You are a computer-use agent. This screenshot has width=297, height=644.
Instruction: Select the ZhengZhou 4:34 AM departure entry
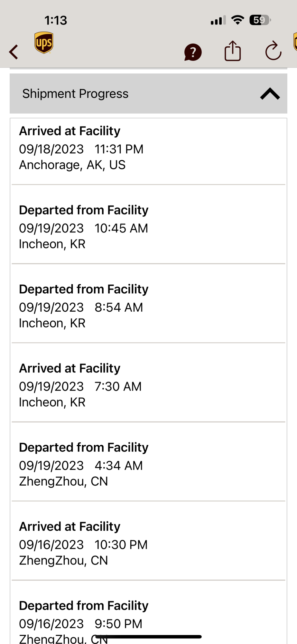pyautogui.click(x=148, y=464)
